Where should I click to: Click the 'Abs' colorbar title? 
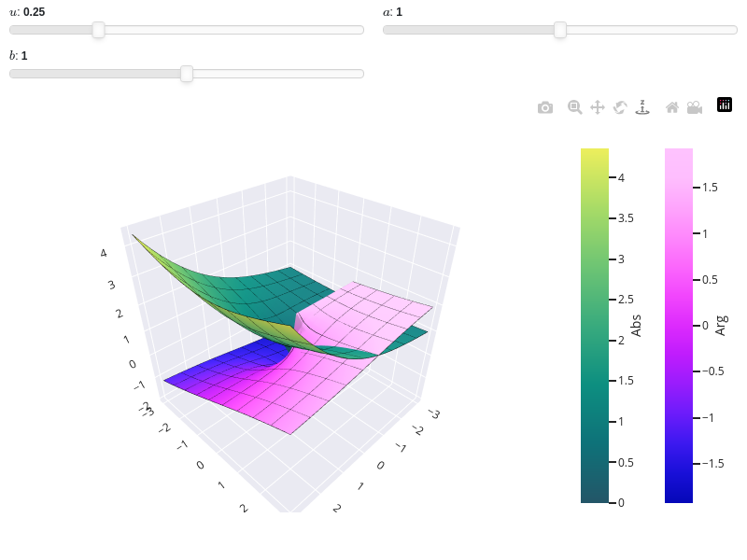pyautogui.click(x=636, y=326)
